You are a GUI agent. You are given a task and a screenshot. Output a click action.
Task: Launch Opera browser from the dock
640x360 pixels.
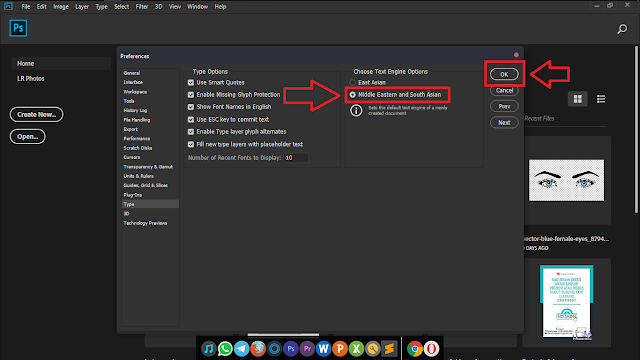431,349
